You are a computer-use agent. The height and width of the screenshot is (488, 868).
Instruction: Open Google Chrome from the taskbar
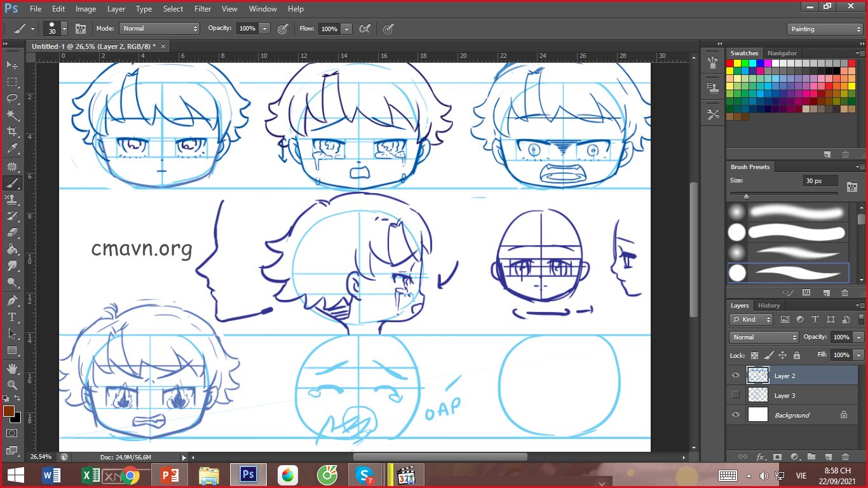pyautogui.click(x=130, y=475)
